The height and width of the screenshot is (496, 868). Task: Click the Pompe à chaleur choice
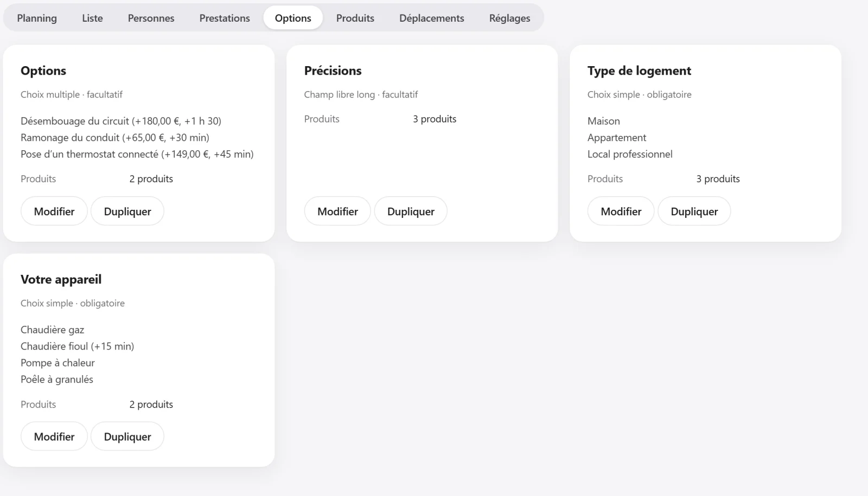pos(58,363)
